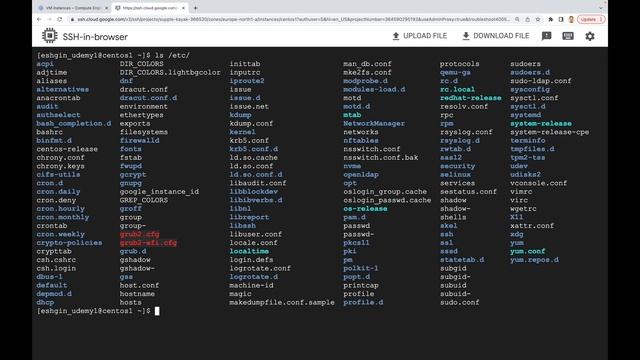The height and width of the screenshot is (360, 640).
Task: Click the Download File button
Action: click(496, 36)
